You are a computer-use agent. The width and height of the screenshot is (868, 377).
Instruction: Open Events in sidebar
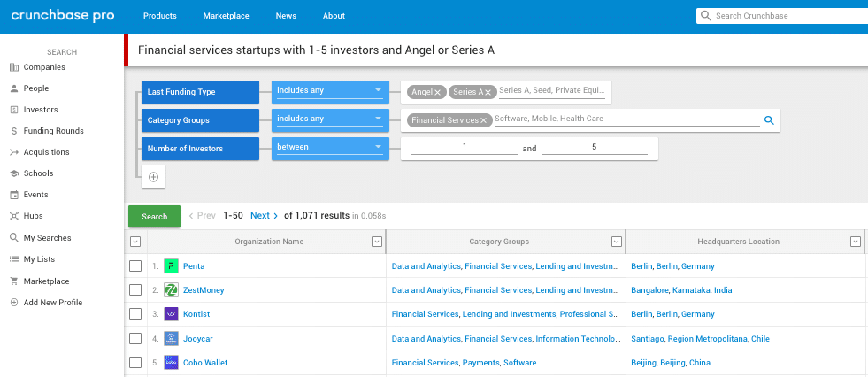29,195
